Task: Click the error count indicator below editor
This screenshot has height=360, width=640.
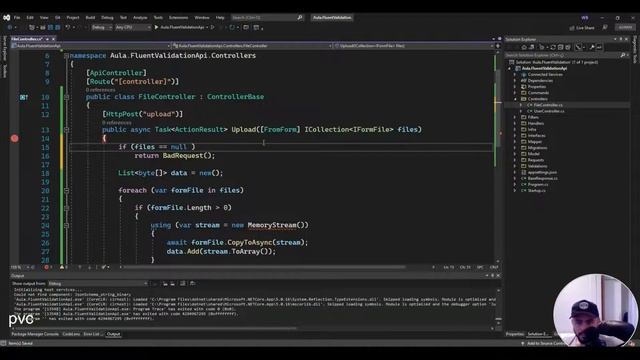Action: click(x=48, y=267)
